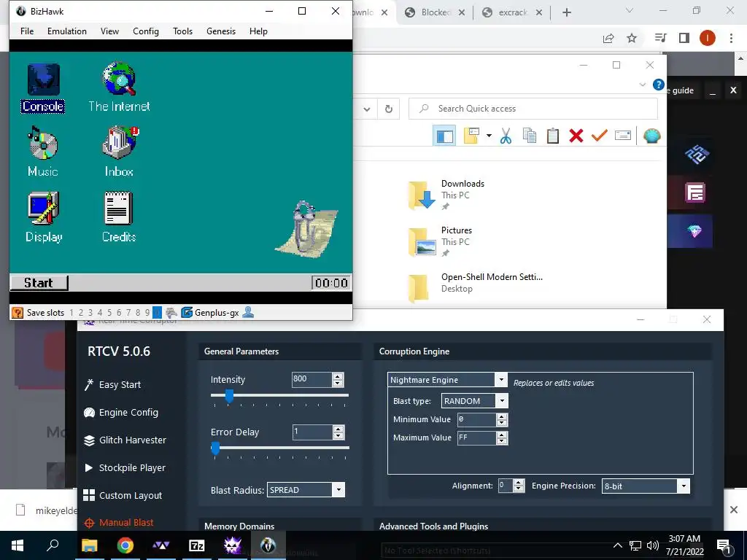This screenshot has width=747, height=560.
Task: Click the orange checkmark icon in Explorer toolbar
Action: coord(600,136)
